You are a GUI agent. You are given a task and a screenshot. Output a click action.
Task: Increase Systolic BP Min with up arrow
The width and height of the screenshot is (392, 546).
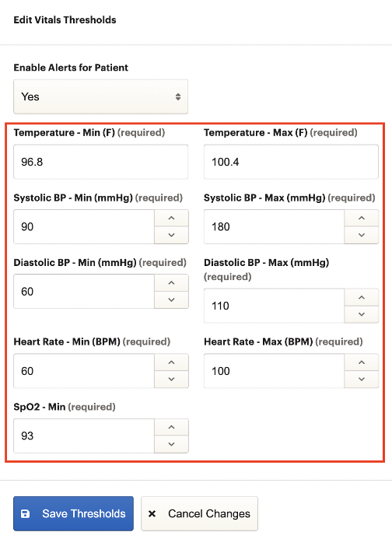(x=171, y=219)
